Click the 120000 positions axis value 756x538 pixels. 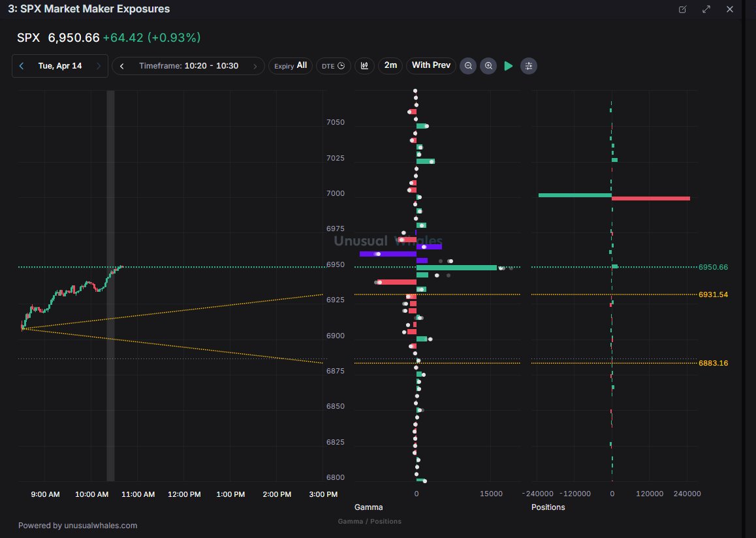(650, 494)
